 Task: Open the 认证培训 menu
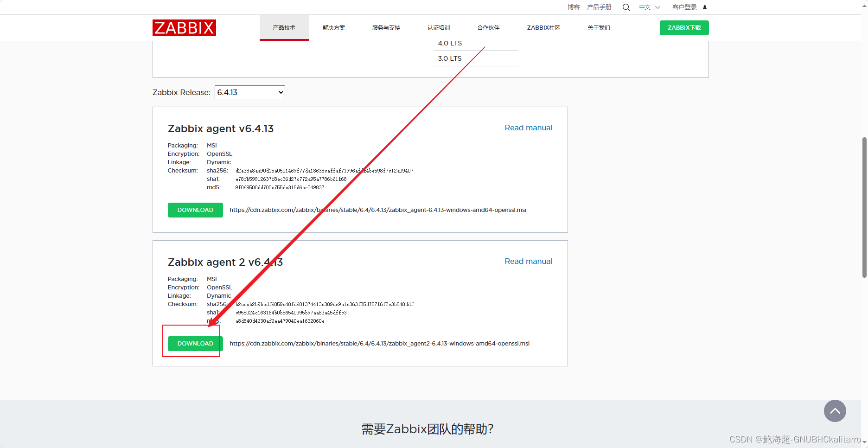pos(439,28)
